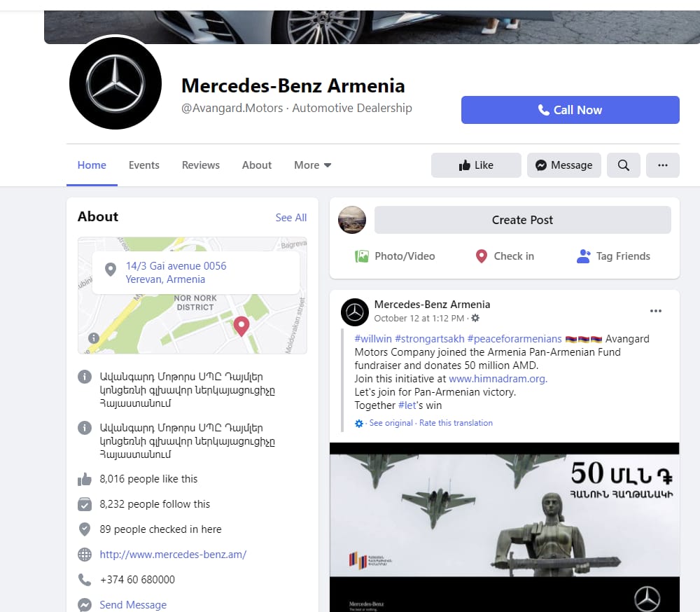Open the Events tab

pos(144,165)
